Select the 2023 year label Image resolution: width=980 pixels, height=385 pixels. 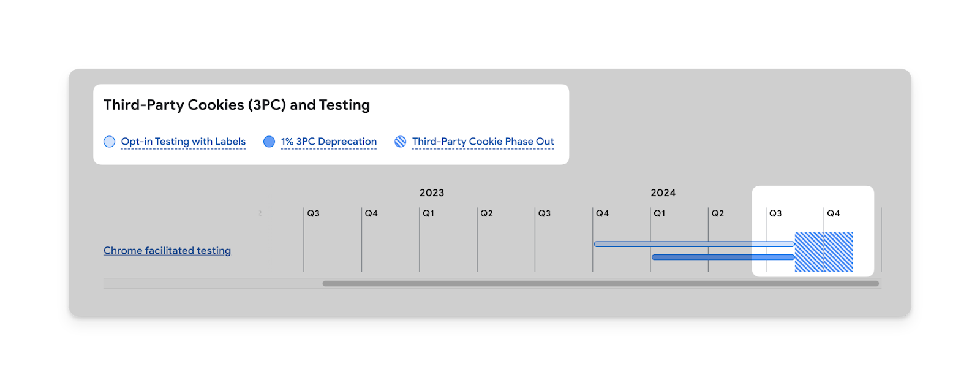432,192
